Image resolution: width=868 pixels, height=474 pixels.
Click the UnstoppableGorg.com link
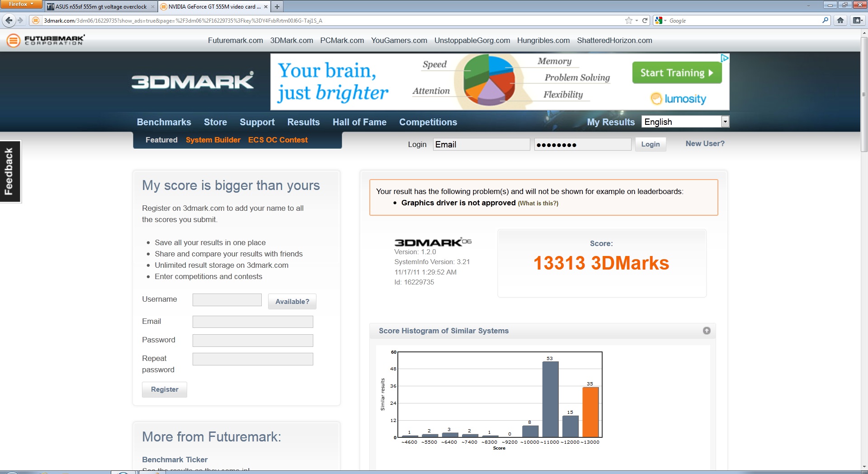click(472, 40)
